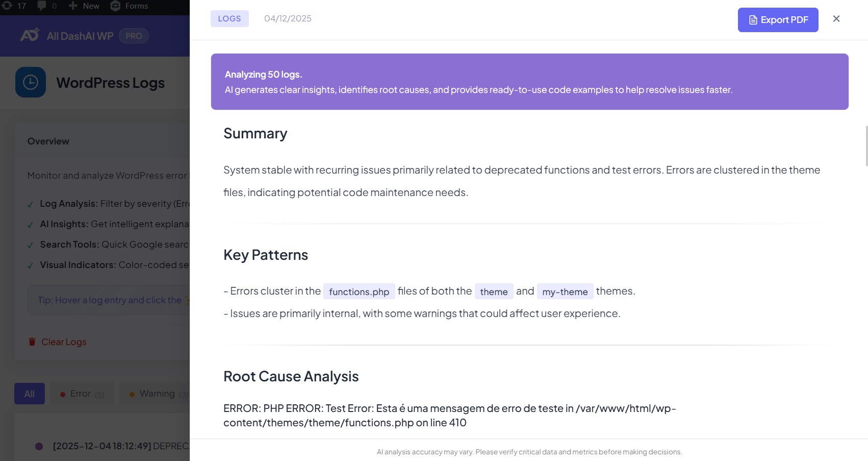Click the LOGS label badge
The image size is (868, 461).
coord(229,18)
